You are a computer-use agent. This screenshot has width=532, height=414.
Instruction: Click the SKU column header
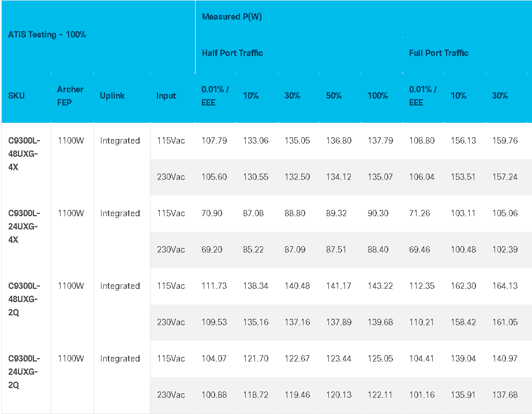[16, 96]
